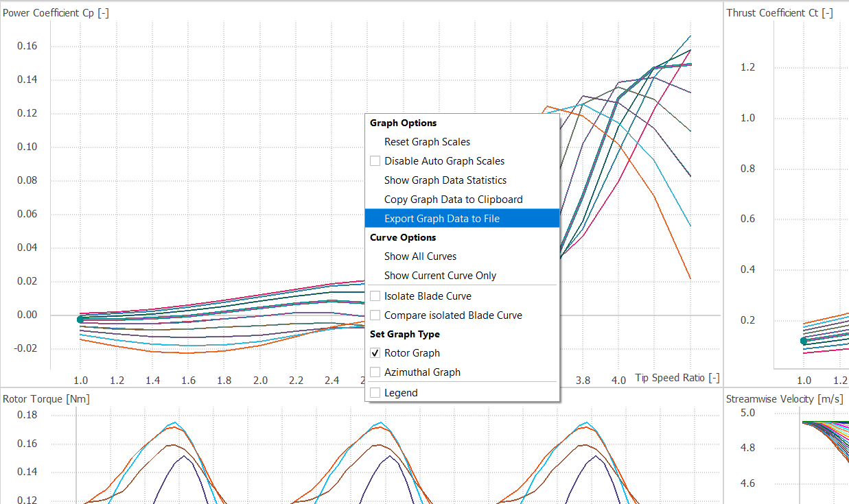Select the teal data point on Ct graph
Screen dimensions: 849x504
pos(804,341)
